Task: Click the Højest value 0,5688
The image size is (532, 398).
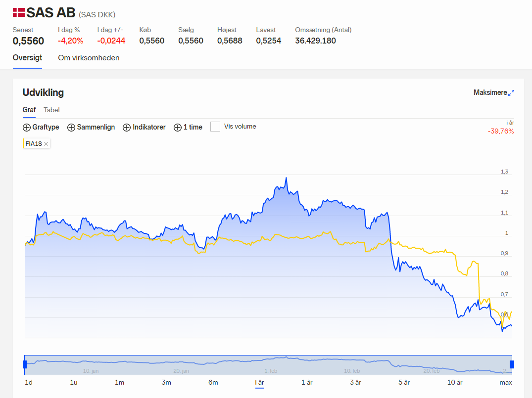Action: coord(230,41)
